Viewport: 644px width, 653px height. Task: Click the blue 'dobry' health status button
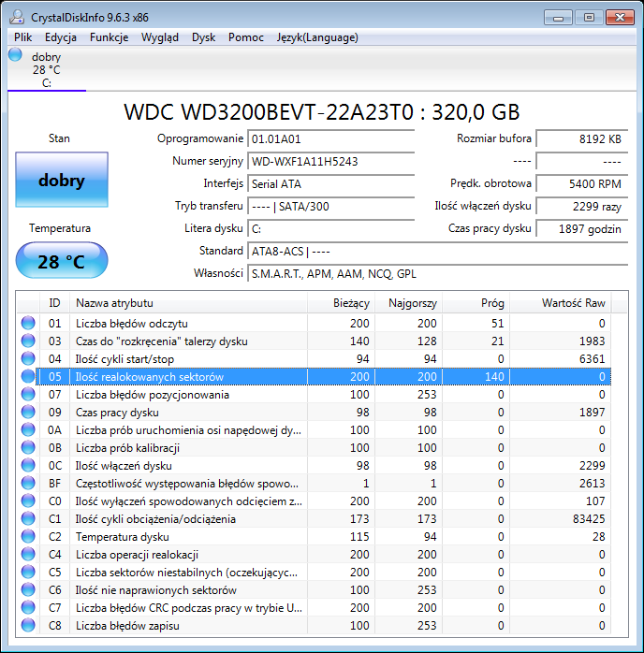(x=62, y=180)
